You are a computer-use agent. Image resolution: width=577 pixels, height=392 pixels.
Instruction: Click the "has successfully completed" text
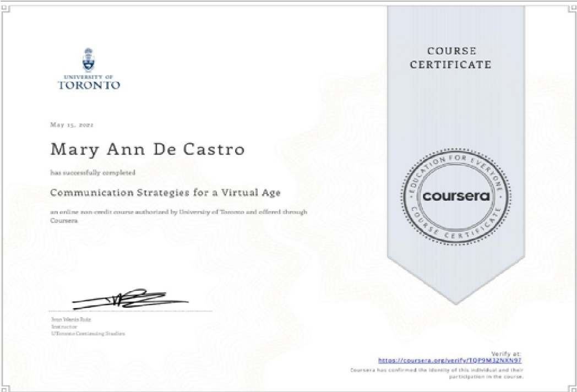coord(92,173)
